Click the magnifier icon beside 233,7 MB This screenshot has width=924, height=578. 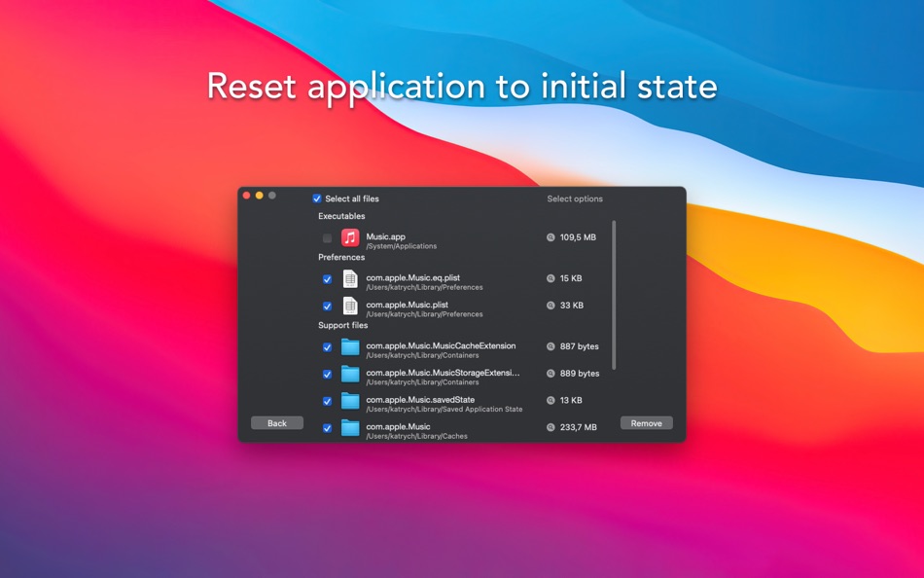tap(551, 426)
